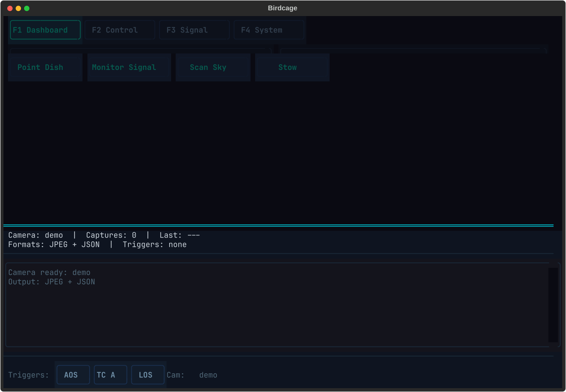The height and width of the screenshot is (392, 566).
Task: Click the 'Formats: JPEG + JSON' status text
Action: point(54,245)
